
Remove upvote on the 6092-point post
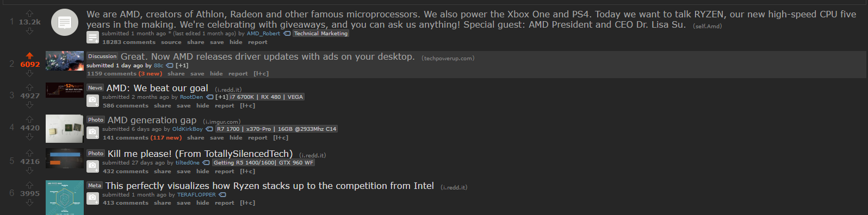click(x=29, y=55)
